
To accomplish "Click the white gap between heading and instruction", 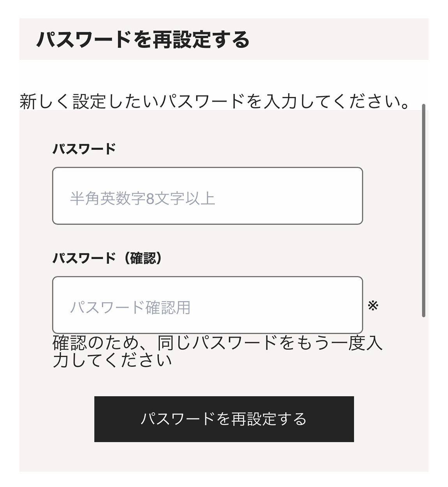I will coord(224,76).
